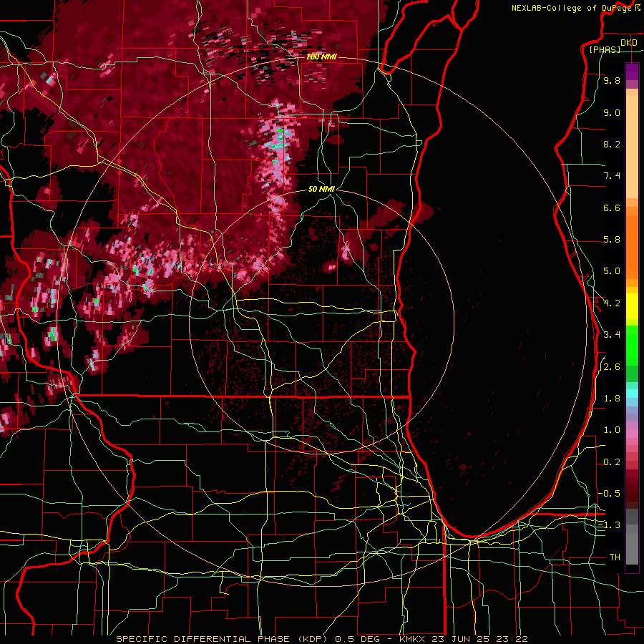This screenshot has height=644, width=644.
Task: Click the "SPECIFIC DIFFERENTIAL PHASE (KDP)" bottom caption
Action: click(x=221, y=639)
